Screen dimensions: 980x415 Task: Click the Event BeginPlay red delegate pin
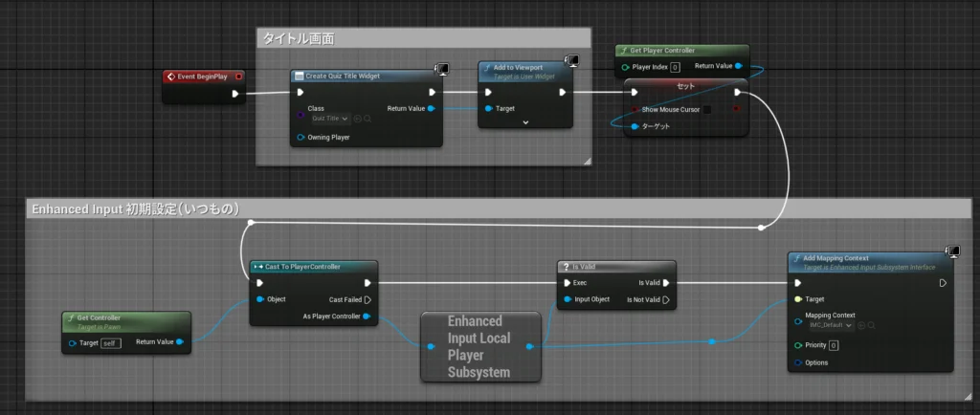click(238, 76)
